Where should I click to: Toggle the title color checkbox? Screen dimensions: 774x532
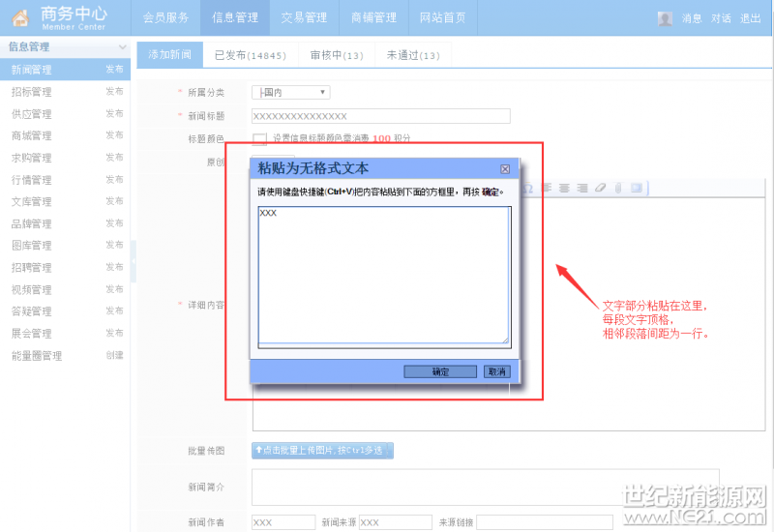pos(259,139)
